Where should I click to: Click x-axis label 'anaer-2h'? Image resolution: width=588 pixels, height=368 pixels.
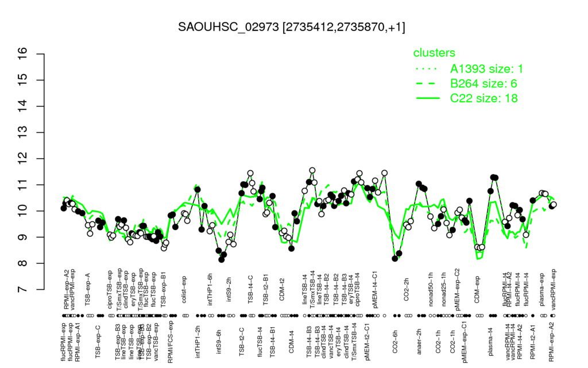pos(419,342)
